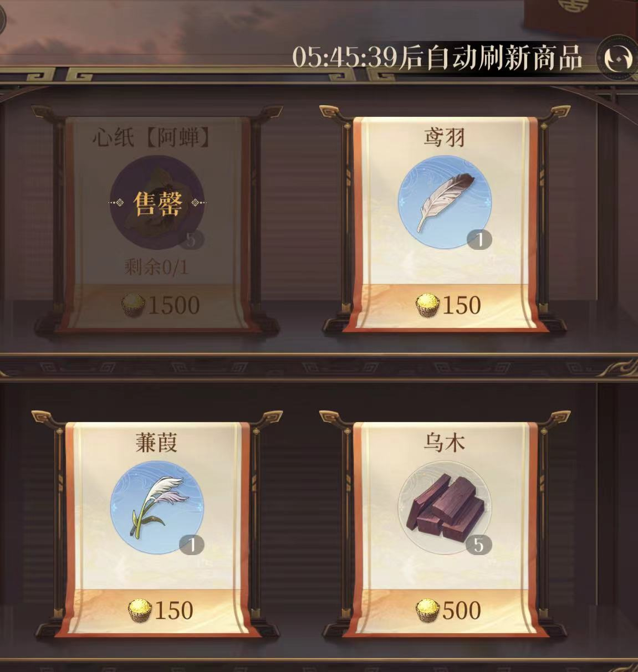Click the 售罄 sold-out label
Image resolution: width=638 pixels, height=672 pixels.
[157, 203]
